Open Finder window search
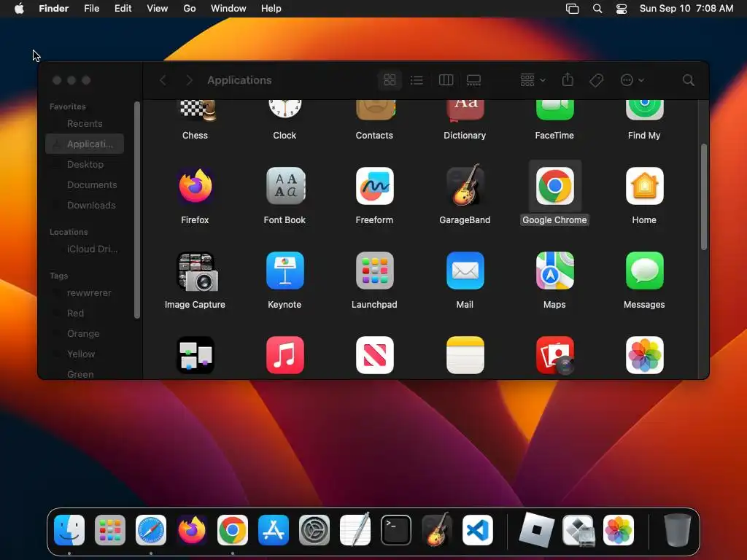 pyautogui.click(x=688, y=80)
